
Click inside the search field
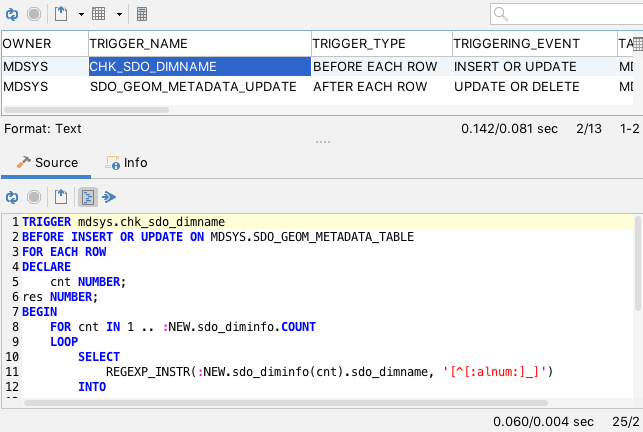(x=570, y=14)
